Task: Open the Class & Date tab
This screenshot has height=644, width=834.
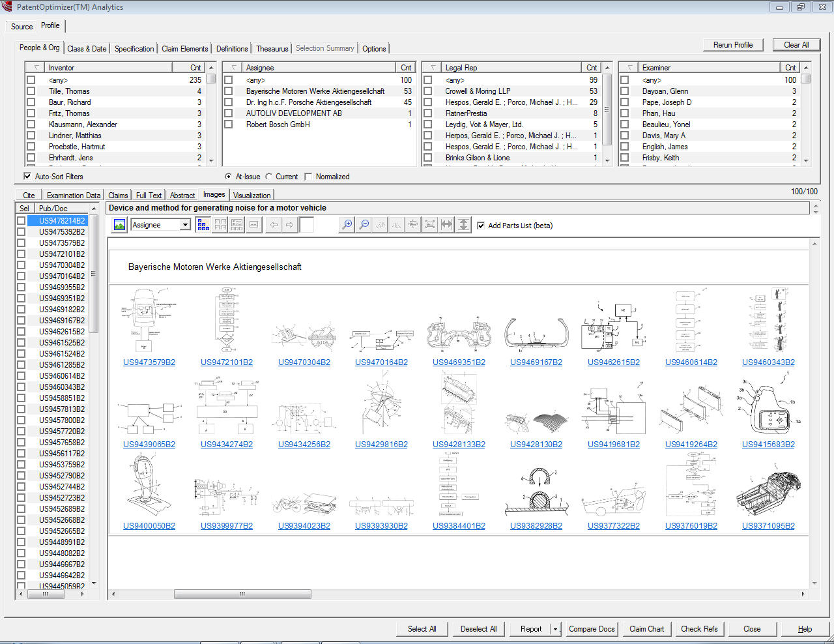Action: 87,49
